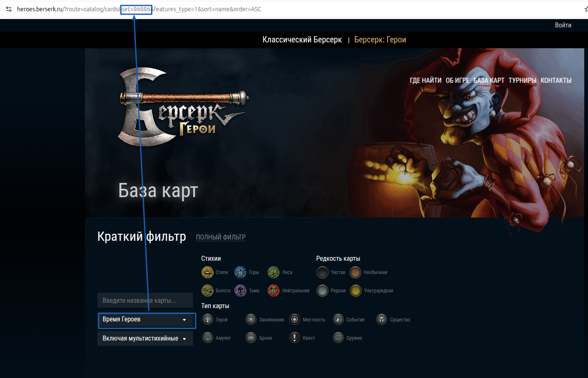Filter by Частая rarity icon

323,272
